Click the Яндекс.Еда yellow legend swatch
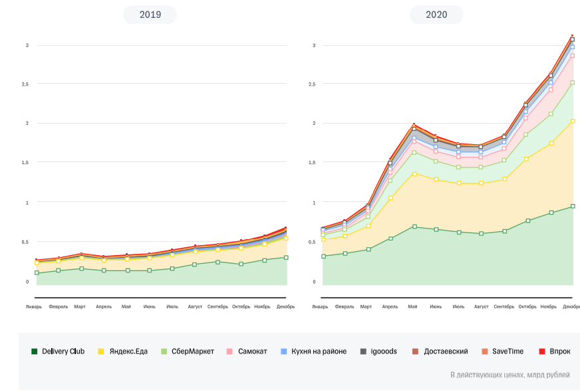This screenshot has width=580, height=392. [x=101, y=351]
